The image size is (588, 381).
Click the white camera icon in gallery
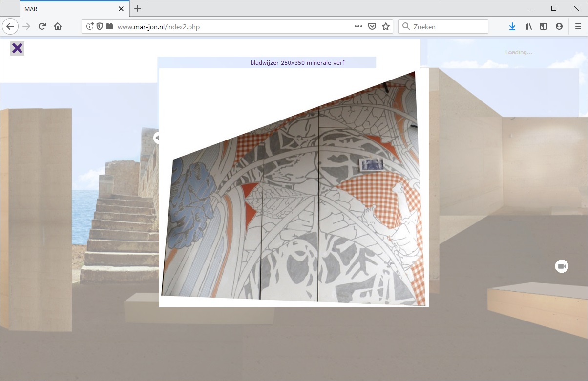(562, 266)
